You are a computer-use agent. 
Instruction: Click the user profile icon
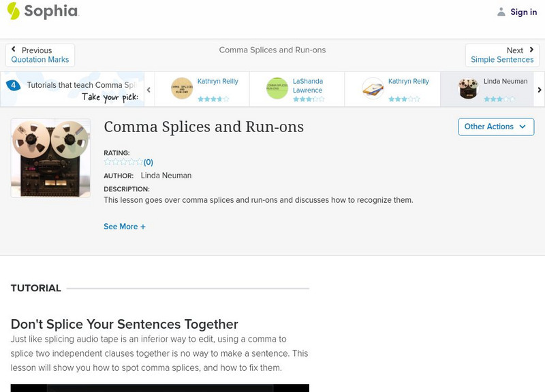[501, 12]
